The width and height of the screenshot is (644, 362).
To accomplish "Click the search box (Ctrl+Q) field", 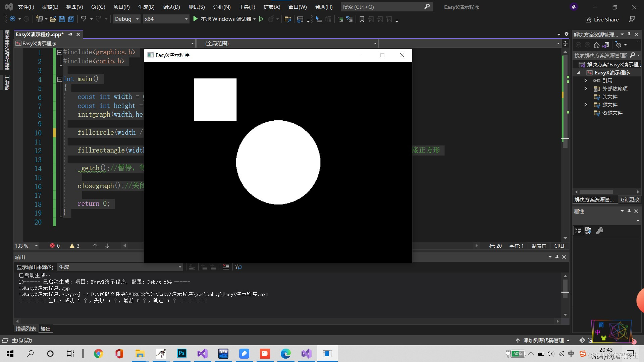I will point(382,7).
